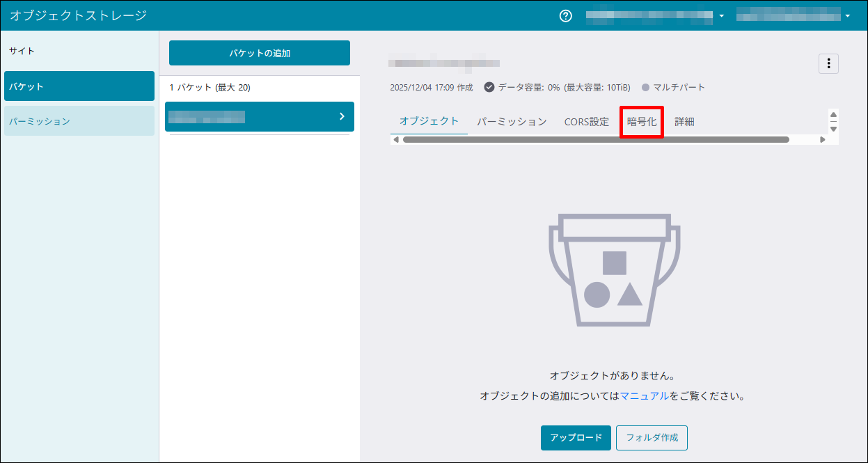Image resolution: width=868 pixels, height=463 pixels.
Task: Click tab bar scroll left arrow
Action: (396, 140)
